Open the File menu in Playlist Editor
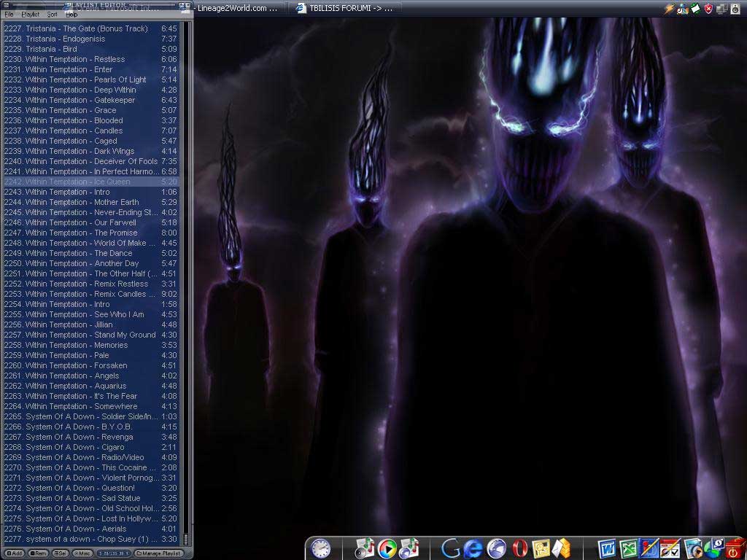 point(9,15)
